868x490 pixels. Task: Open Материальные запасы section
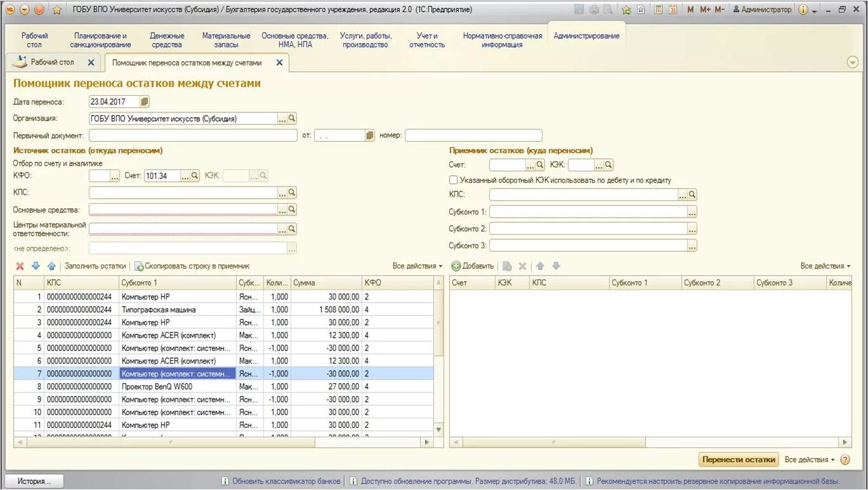pyautogui.click(x=226, y=41)
